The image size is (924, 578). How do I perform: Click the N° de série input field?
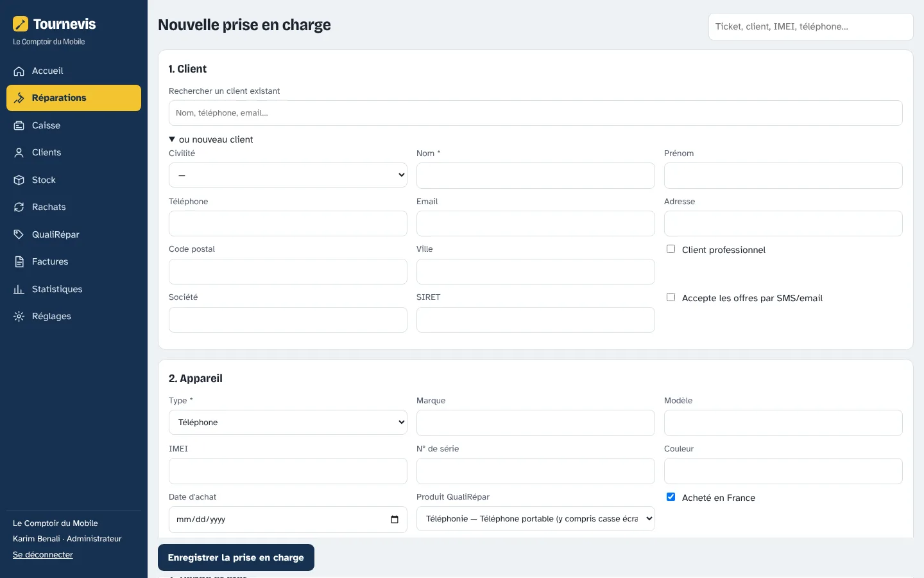pos(536,471)
